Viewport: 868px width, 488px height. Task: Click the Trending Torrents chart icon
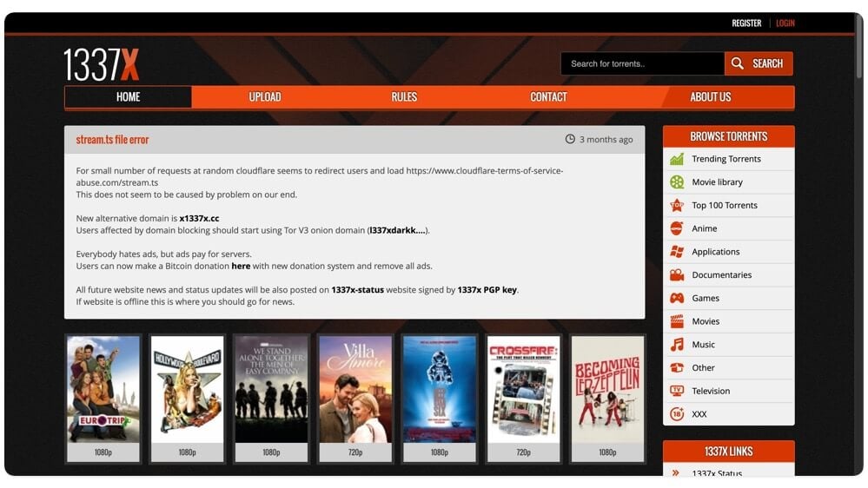tap(677, 159)
